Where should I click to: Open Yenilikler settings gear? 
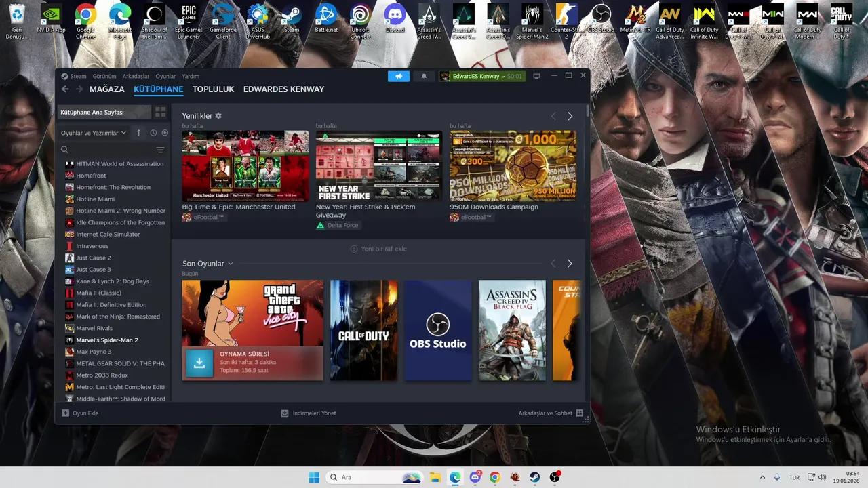click(218, 116)
